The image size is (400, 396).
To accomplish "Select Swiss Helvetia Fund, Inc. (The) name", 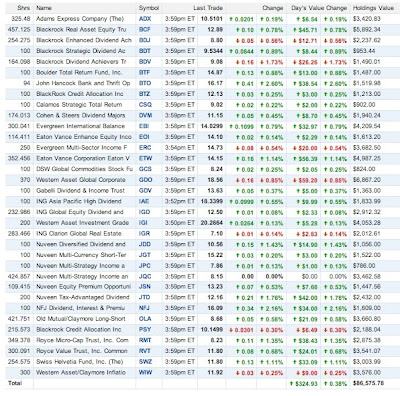I will coord(80,362).
